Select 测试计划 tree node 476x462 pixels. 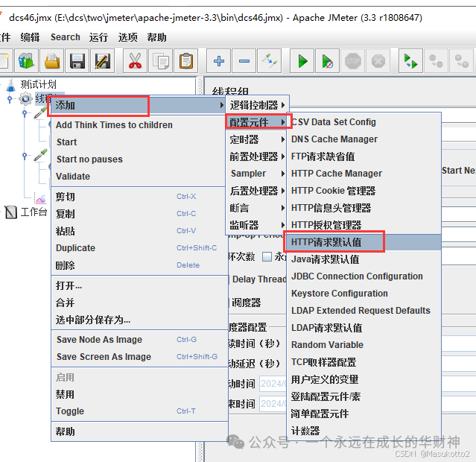38,84
